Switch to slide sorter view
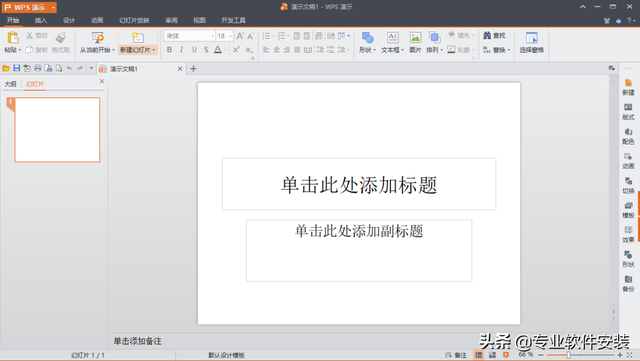Viewport: 640px width, 361px height. pyautogui.click(x=493, y=355)
